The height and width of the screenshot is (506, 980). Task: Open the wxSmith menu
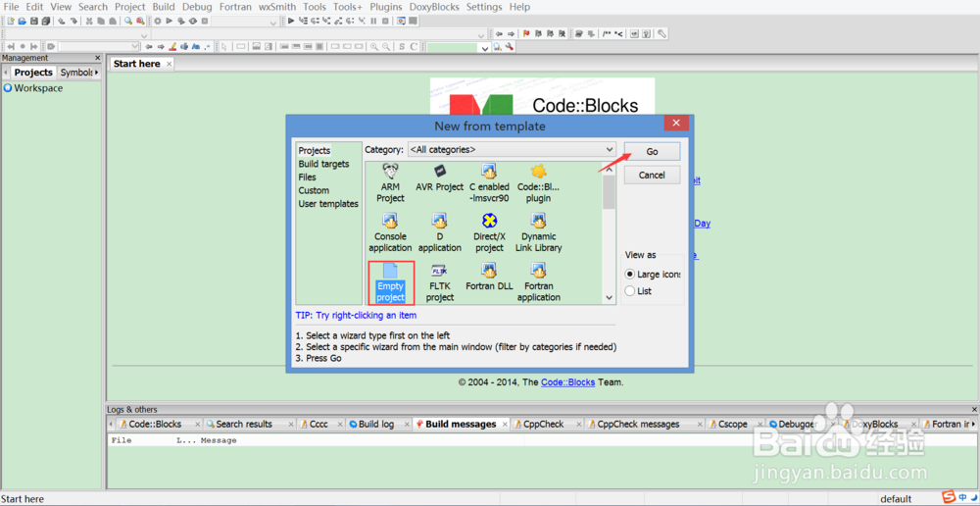click(277, 7)
